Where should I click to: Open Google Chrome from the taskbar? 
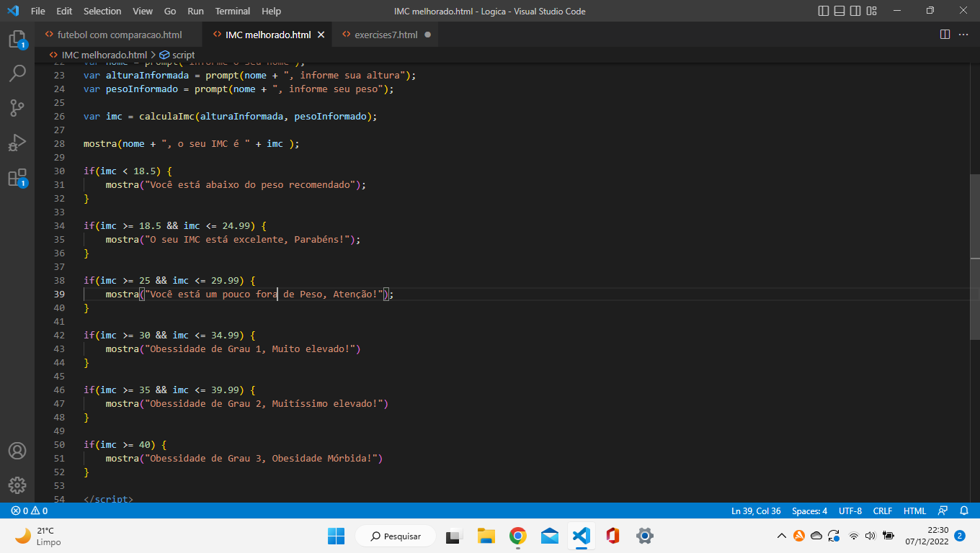pos(517,536)
